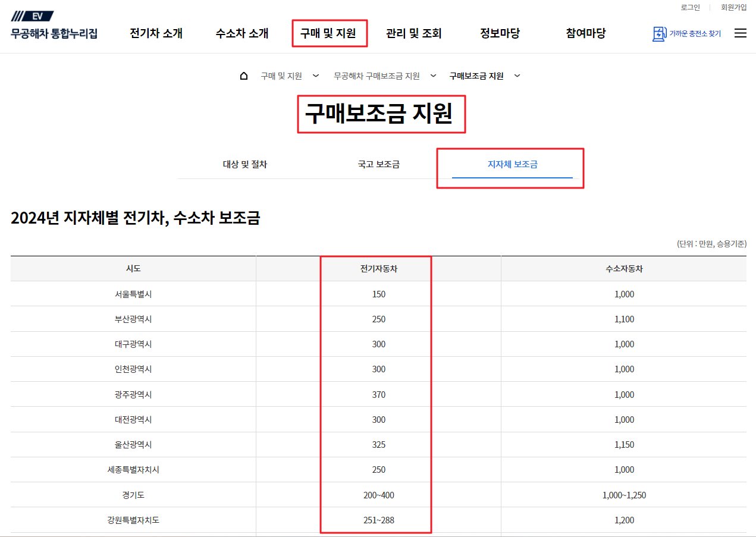Select 구매 및 지원 in navigation bar
The image size is (756, 537).
coord(329,34)
